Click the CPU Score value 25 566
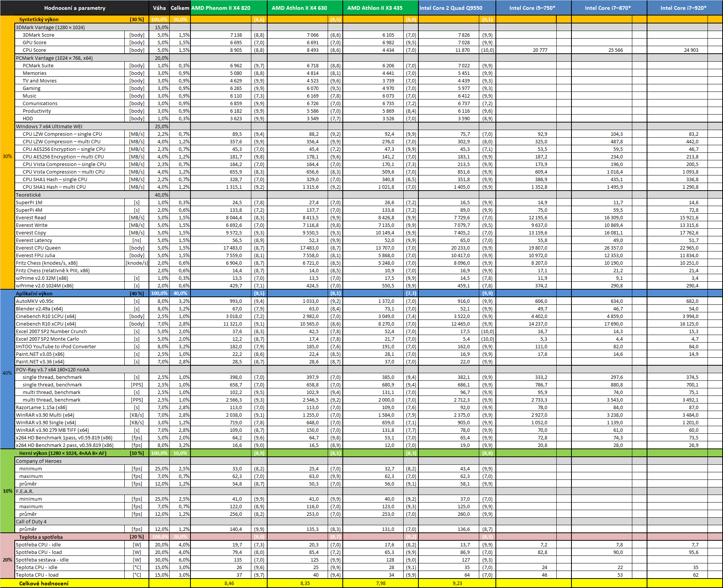Screen dimensions: 723x588 click(x=615, y=50)
